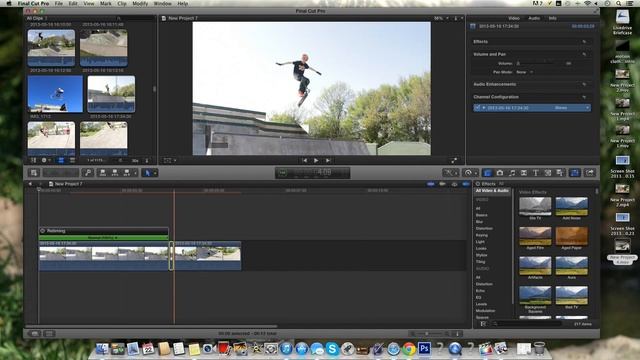Open the File menu
640x360 pixels.
[59, 3]
